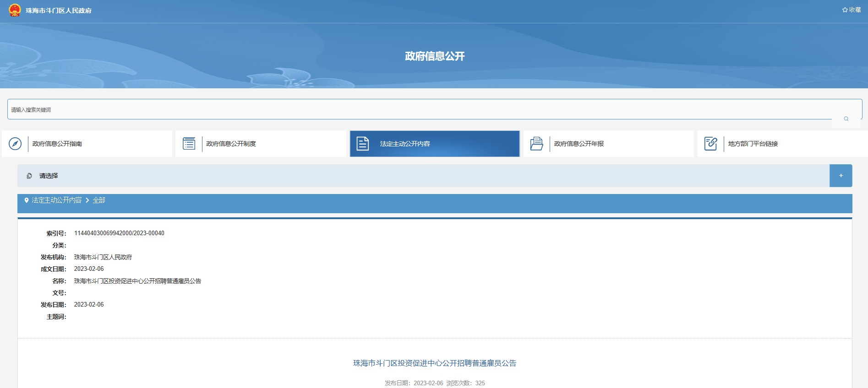The height and width of the screenshot is (388, 868).
Task: Click the document icon for 法定主动公开内容
Action: pyautogui.click(x=363, y=144)
